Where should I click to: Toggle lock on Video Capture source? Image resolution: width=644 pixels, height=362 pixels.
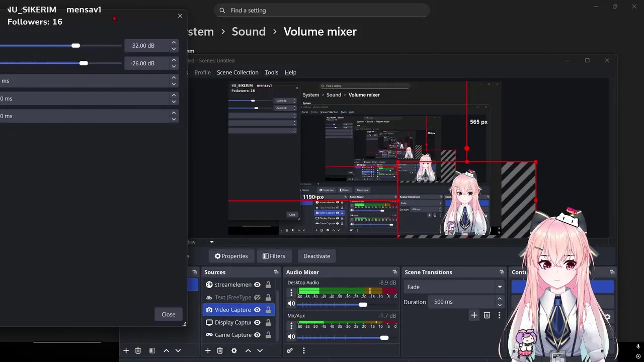(268, 310)
